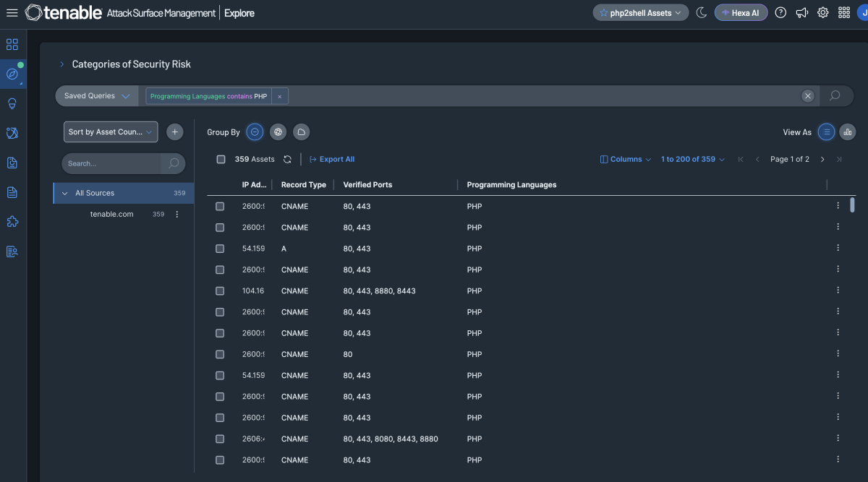This screenshot has height=482, width=868.
Task: Check row with ports 80, 443, 8880, 8443
Action: pyautogui.click(x=220, y=291)
